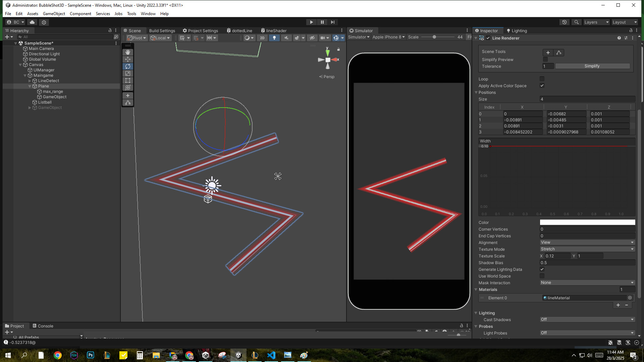644x362 pixels.
Task: Click the Simplify button
Action: click(592, 66)
